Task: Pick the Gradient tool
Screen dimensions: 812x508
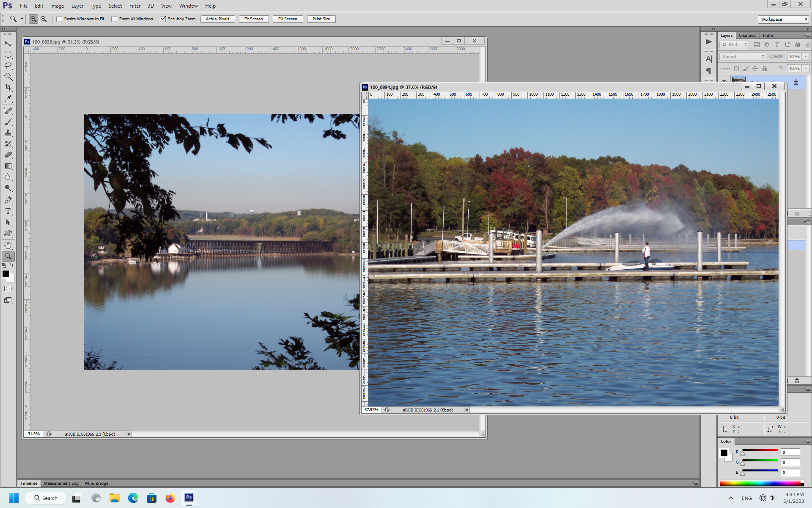Action: click(x=8, y=166)
